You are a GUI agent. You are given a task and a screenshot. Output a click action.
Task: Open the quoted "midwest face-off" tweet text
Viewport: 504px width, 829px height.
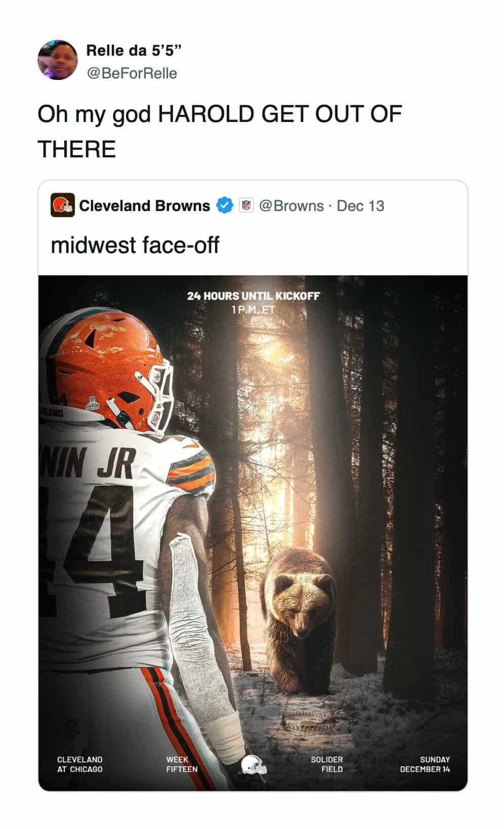(x=135, y=245)
